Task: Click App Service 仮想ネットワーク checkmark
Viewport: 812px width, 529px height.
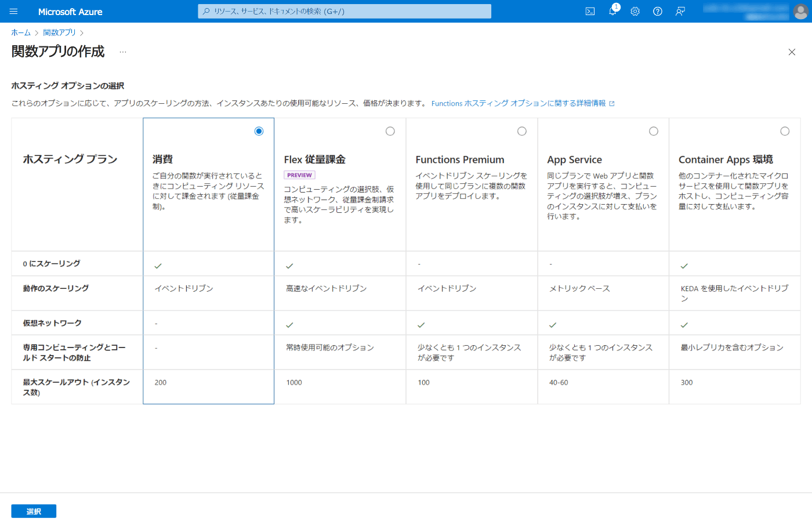Action: click(x=553, y=325)
